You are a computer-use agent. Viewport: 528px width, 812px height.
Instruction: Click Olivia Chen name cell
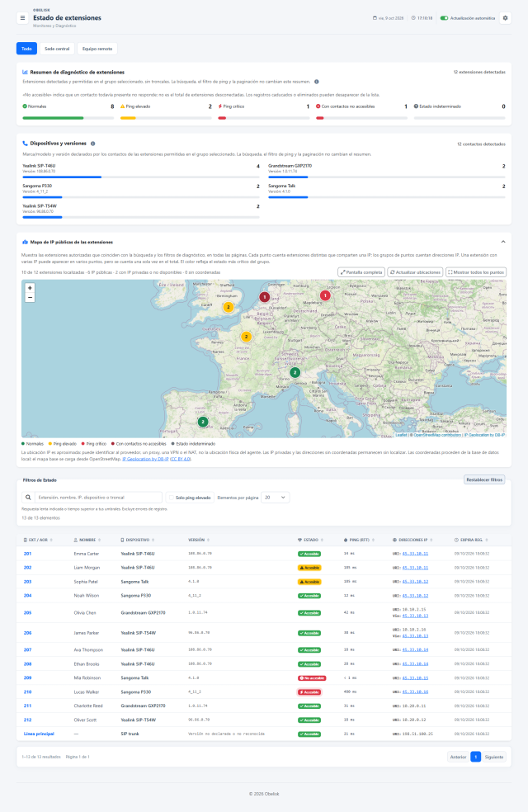85,612
